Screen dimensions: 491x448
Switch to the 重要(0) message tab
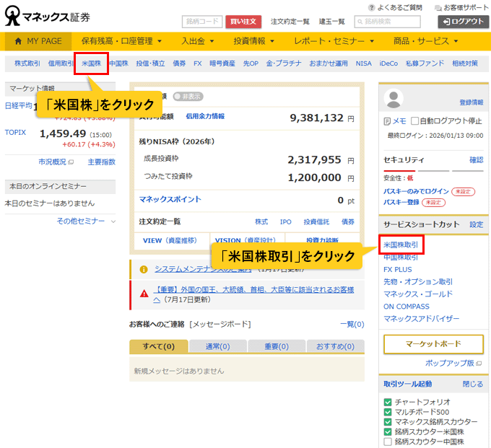point(277,347)
